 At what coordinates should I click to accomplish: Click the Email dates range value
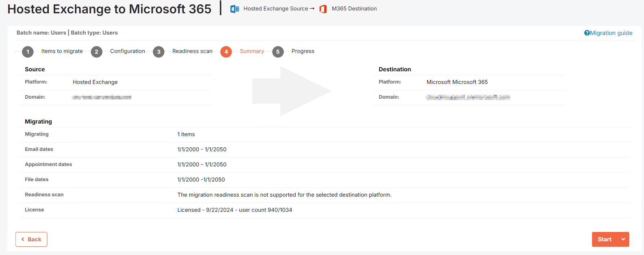[x=202, y=149]
